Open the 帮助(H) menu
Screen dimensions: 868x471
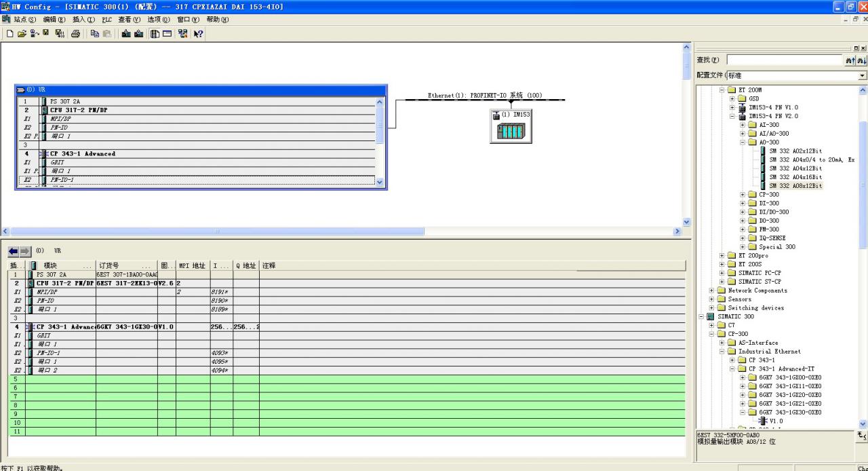[218, 19]
